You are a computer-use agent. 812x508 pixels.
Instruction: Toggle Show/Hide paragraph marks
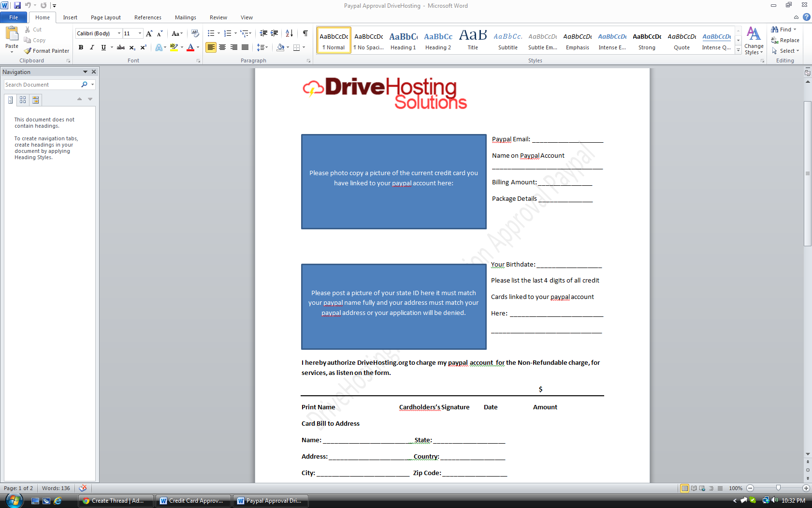[305, 33]
